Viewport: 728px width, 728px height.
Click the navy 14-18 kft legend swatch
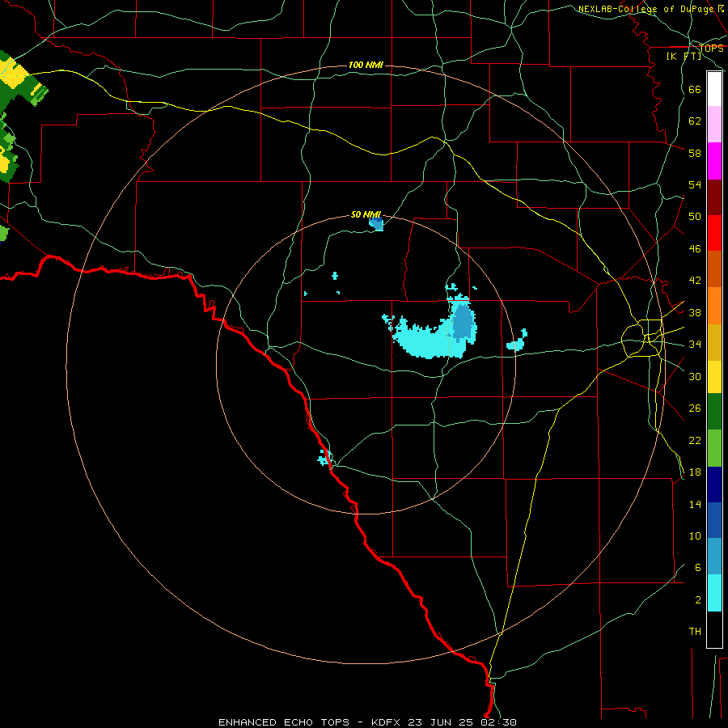[x=714, y=485]
